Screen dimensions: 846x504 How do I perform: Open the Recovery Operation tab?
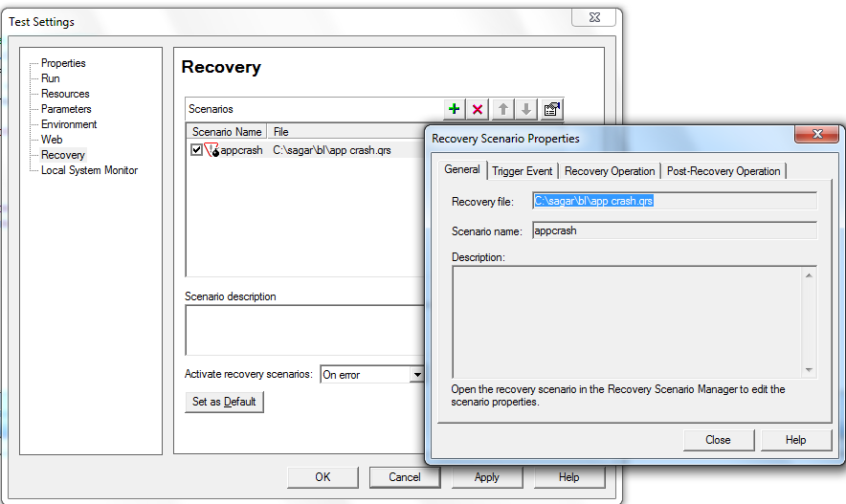pos(610,171)
